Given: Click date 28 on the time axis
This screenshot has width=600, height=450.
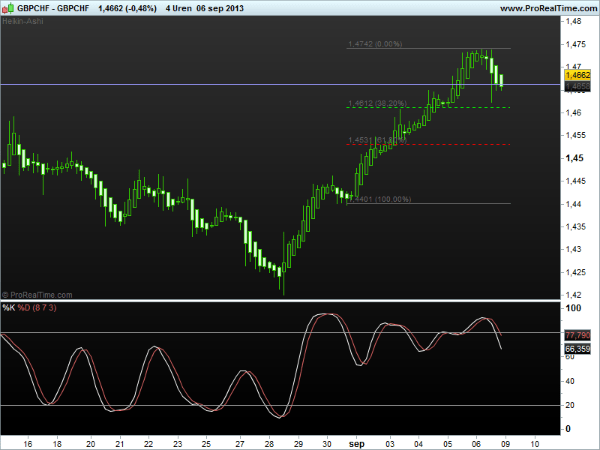Looking at the screenshot, I should click(269, 444).
